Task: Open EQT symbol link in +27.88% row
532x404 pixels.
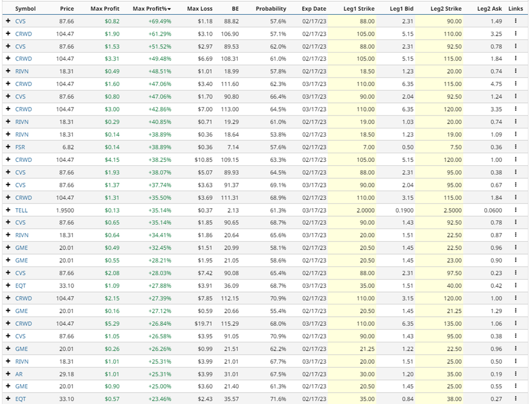Action: (x=20, y=286)
